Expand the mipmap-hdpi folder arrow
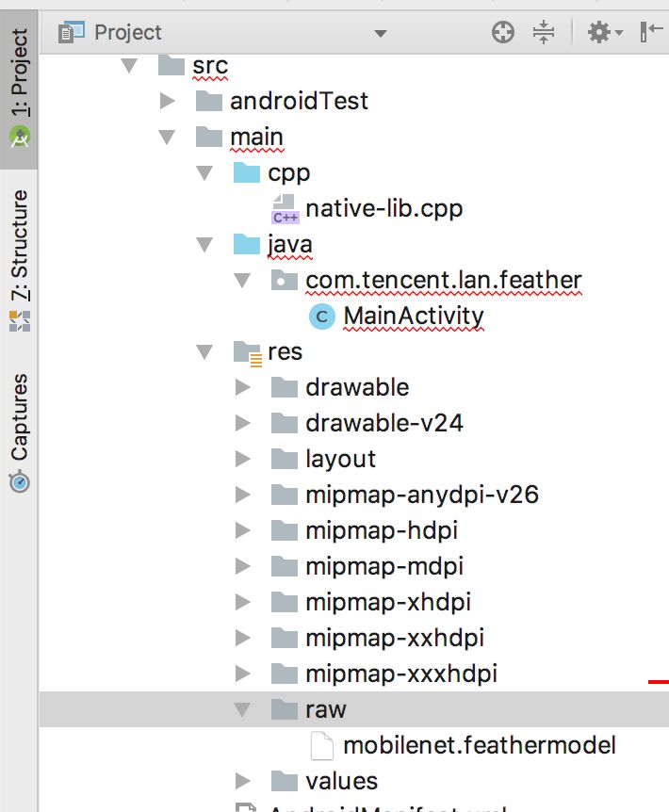This screenshot has height=812, width=669. click(242, 530)
